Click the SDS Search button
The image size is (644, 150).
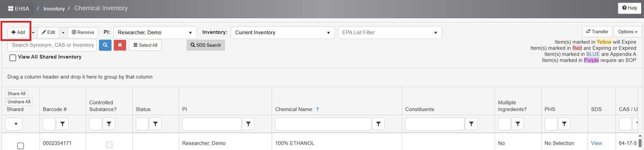[205, 45]
